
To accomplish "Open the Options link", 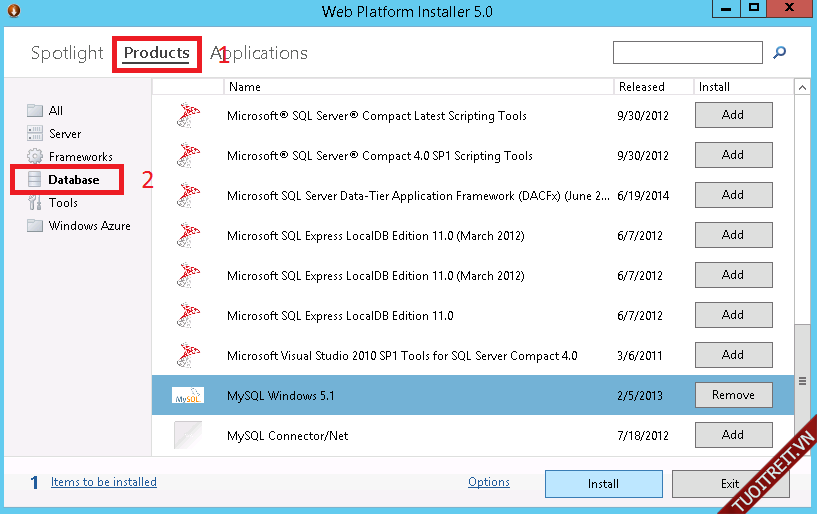I will click(489, 482).
